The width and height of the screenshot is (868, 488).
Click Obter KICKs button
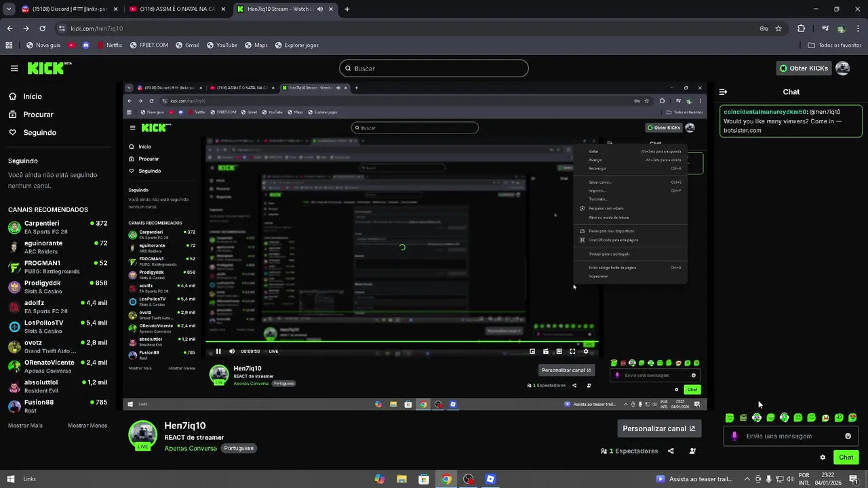pos(804,68)
